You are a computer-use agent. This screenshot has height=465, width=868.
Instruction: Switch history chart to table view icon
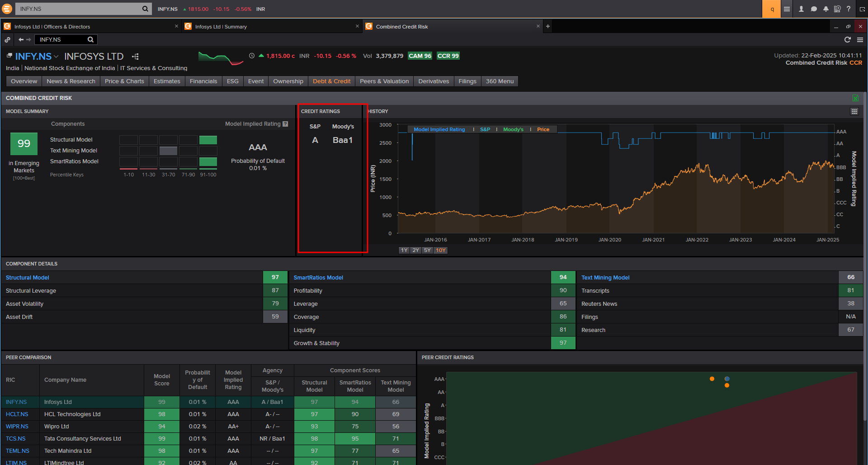pyautogui.click(x=854, y=111)
